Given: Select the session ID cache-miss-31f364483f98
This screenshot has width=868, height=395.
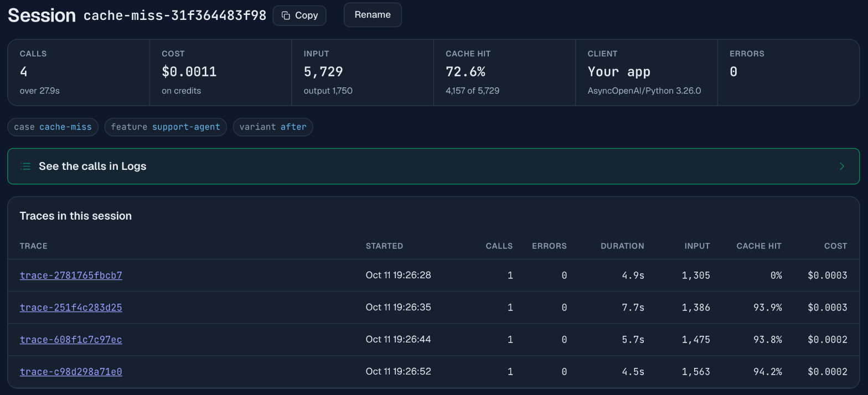Looking at the screenshot, I should [175, 15].
